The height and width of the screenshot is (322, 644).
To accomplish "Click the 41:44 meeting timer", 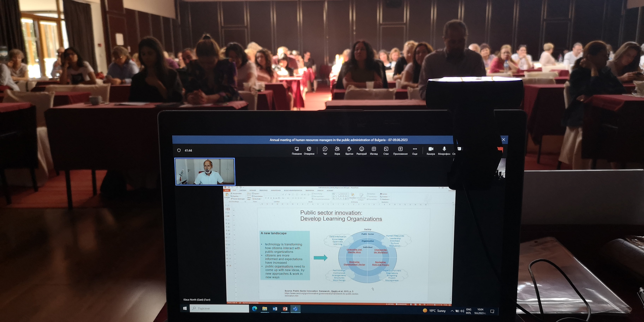I will (x=188, y=151).
